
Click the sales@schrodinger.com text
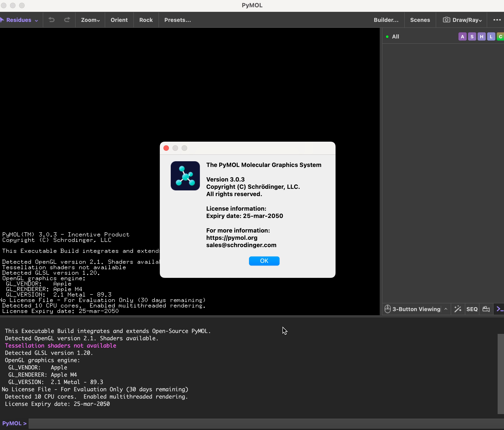coord(241,245)
